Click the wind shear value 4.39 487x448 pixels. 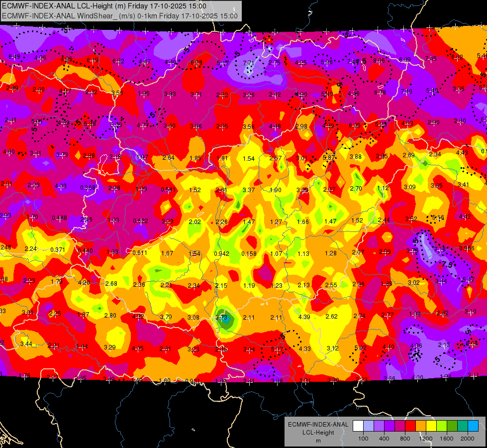(x=304, y=317)
